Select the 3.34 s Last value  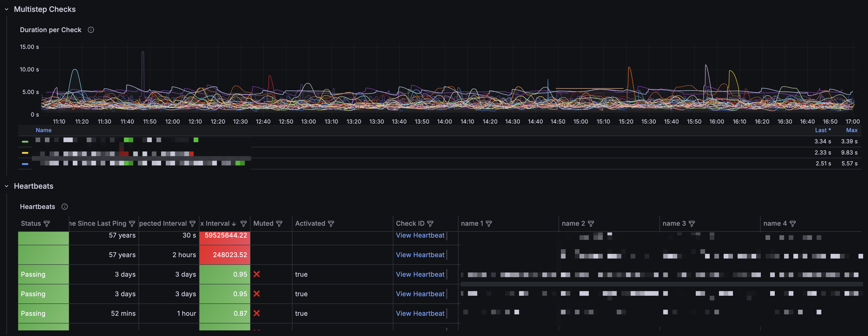(x=823, y=142)
